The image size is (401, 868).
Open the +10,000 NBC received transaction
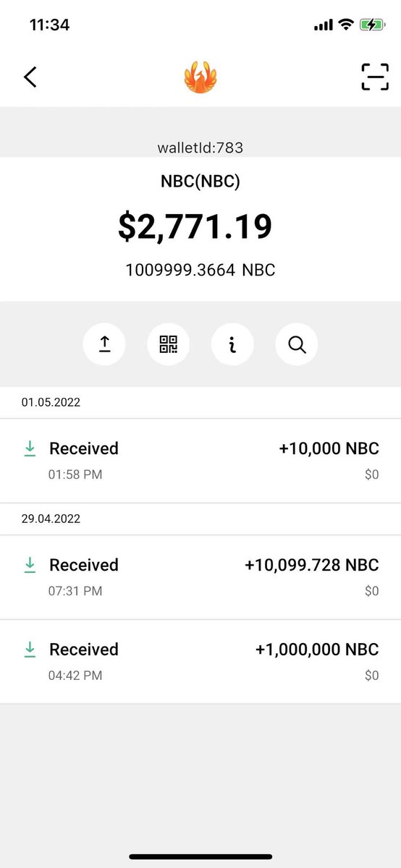click(x=200, y=461)
